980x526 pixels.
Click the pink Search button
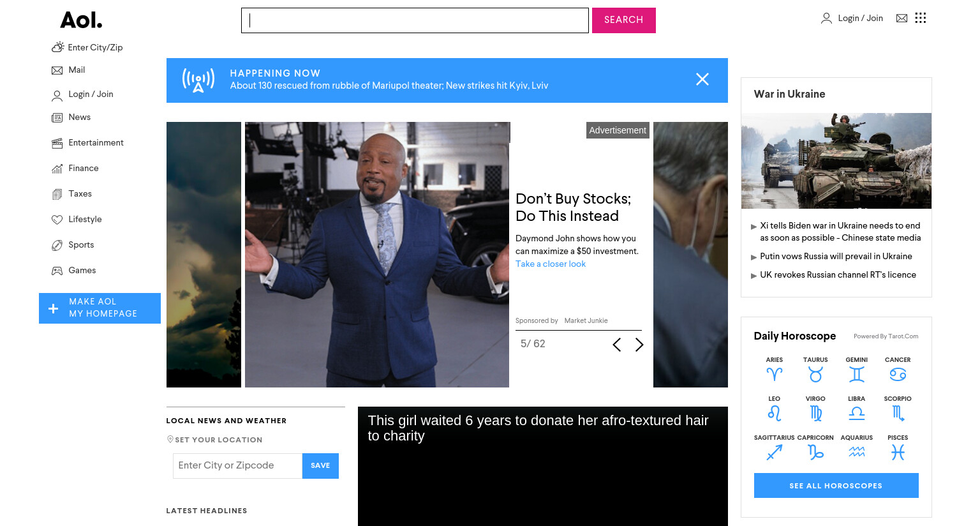624,20
